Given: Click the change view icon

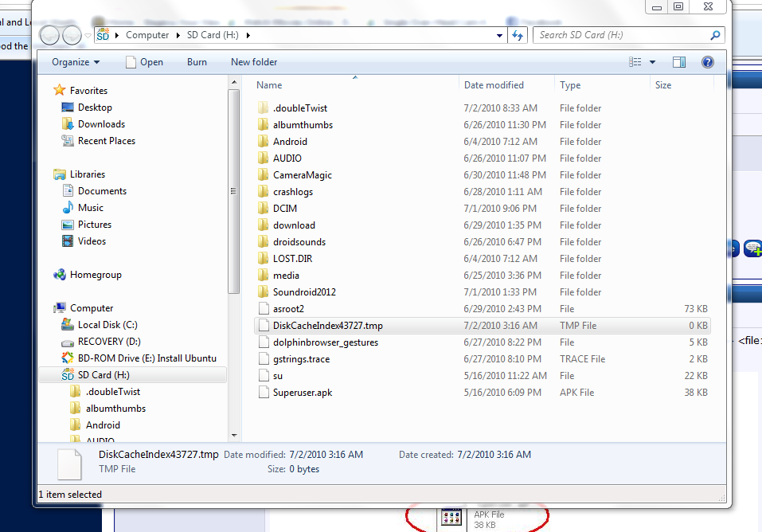Looking at the screenshot, I should (x=635, y=62).
